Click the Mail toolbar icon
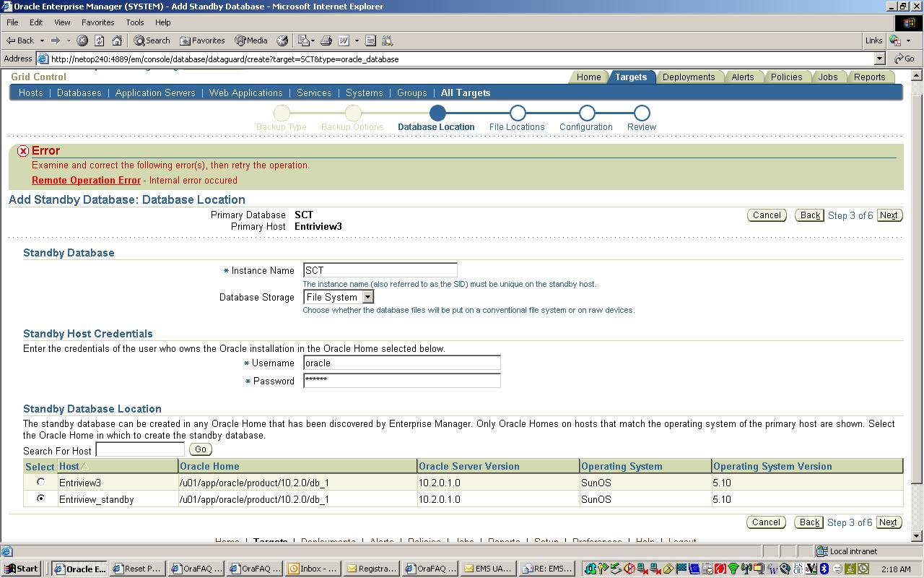 click(x=304, y=40)
